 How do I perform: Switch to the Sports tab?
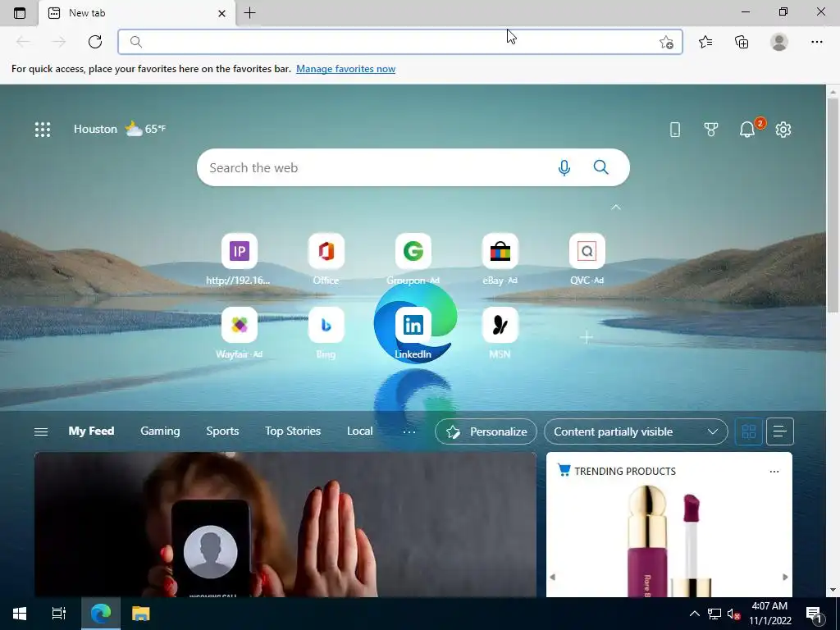(222, 431)
